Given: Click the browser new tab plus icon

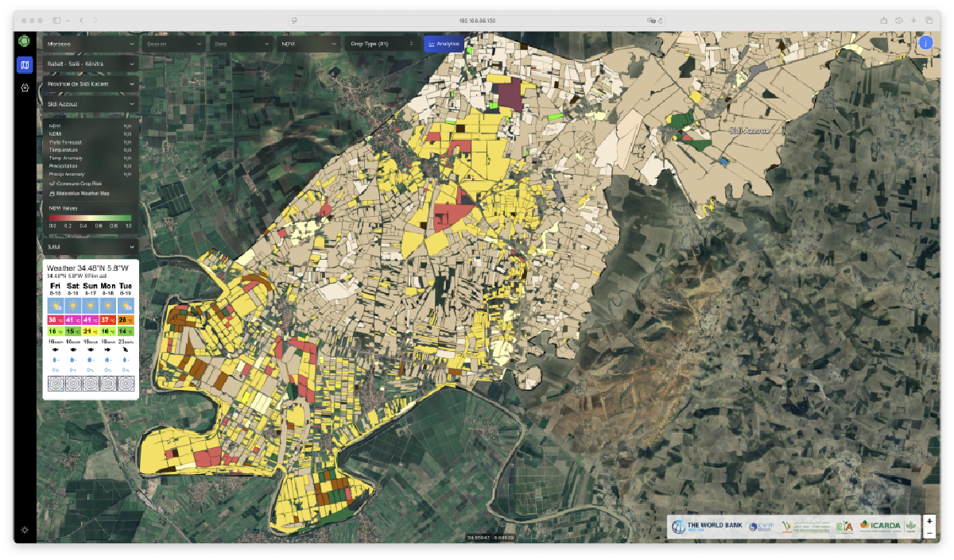Looking at the screenshot, I should 913,20.
